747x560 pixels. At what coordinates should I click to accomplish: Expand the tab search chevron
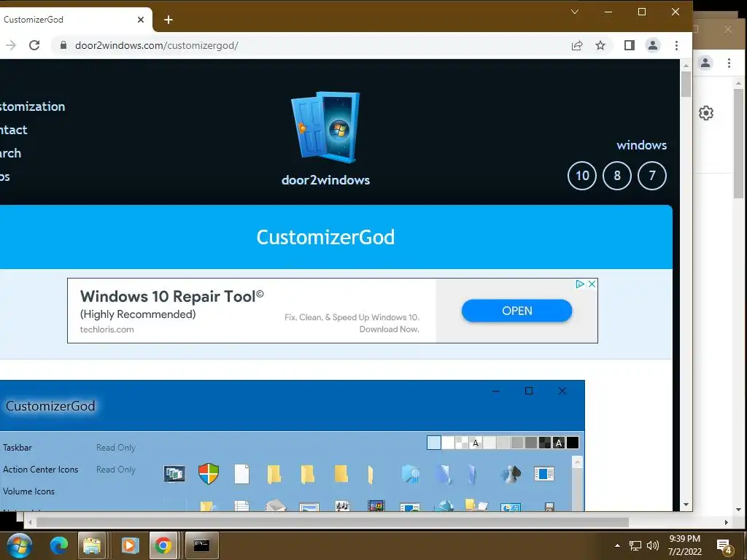pos(575,12)
